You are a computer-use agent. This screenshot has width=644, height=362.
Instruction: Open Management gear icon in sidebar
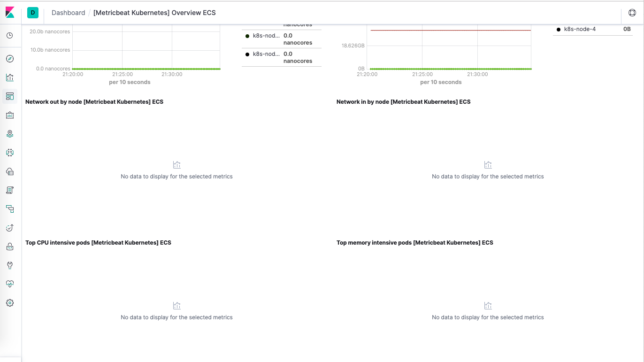click(x=10, y=303)
